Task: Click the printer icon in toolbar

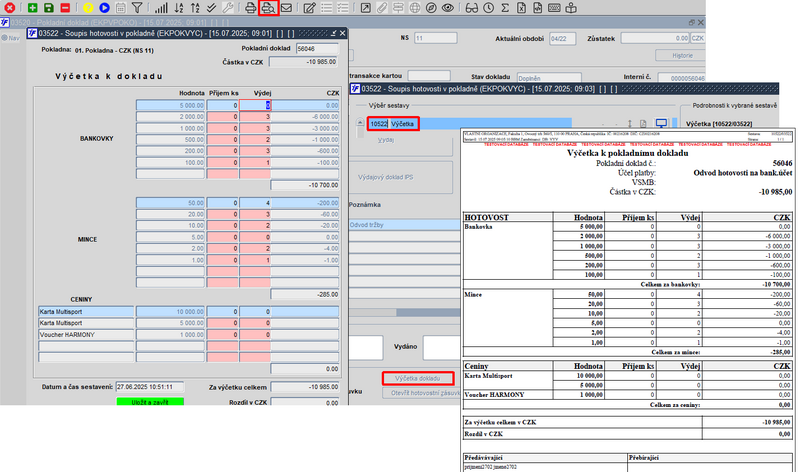Action: [x=250, y=8]
